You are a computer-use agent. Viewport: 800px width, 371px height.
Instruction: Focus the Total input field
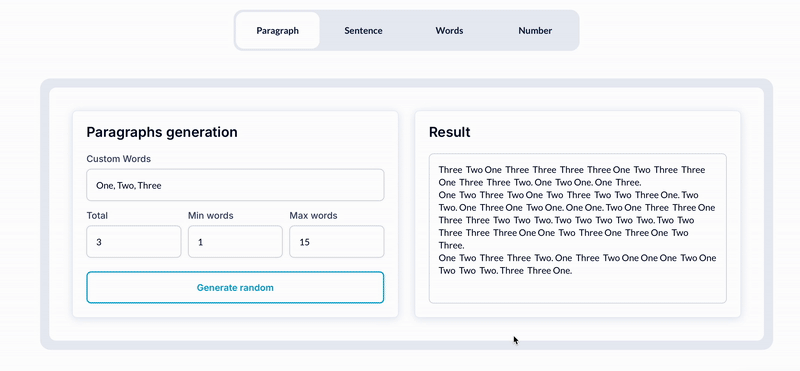coord(134,242)
